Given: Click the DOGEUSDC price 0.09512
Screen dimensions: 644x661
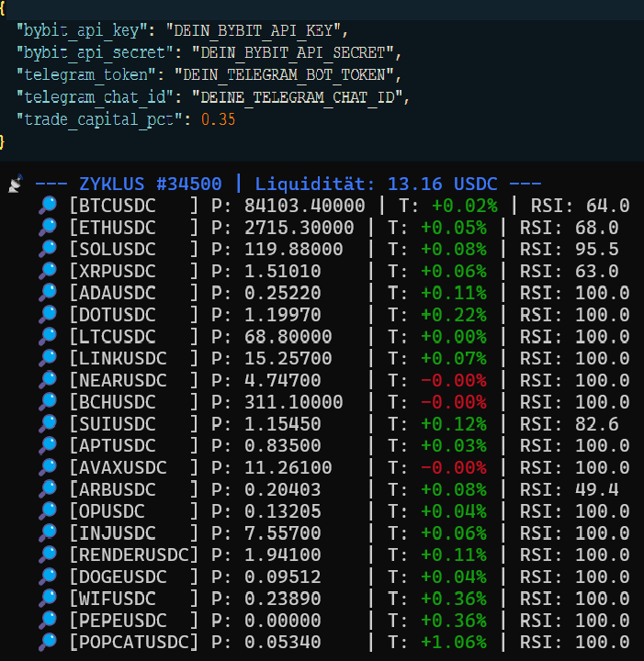Looking at the screenshot, I should pos(283,577).
